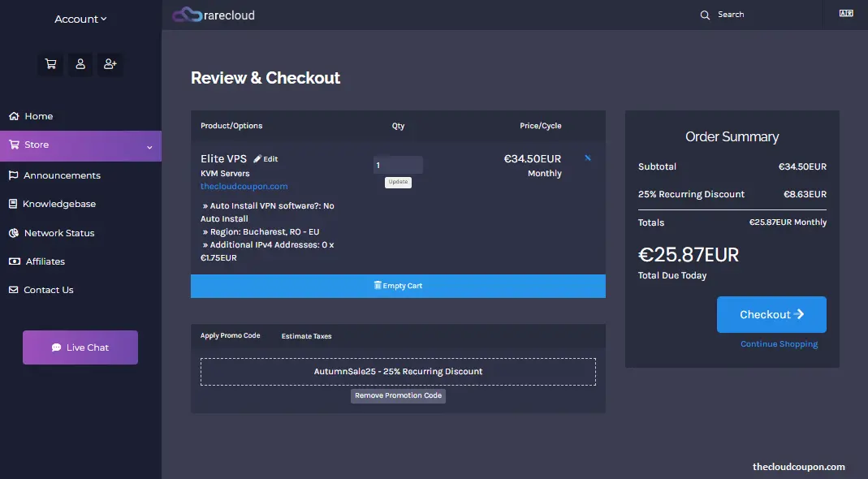Click the pencil Edit icon beside Elite VPS
This screenshot has width=868, height=479.
click(259, 158)
